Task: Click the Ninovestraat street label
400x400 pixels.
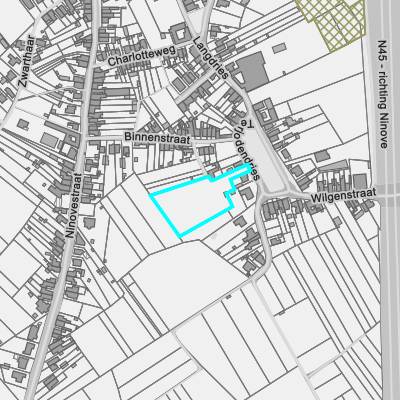Action: click(73, 205)
